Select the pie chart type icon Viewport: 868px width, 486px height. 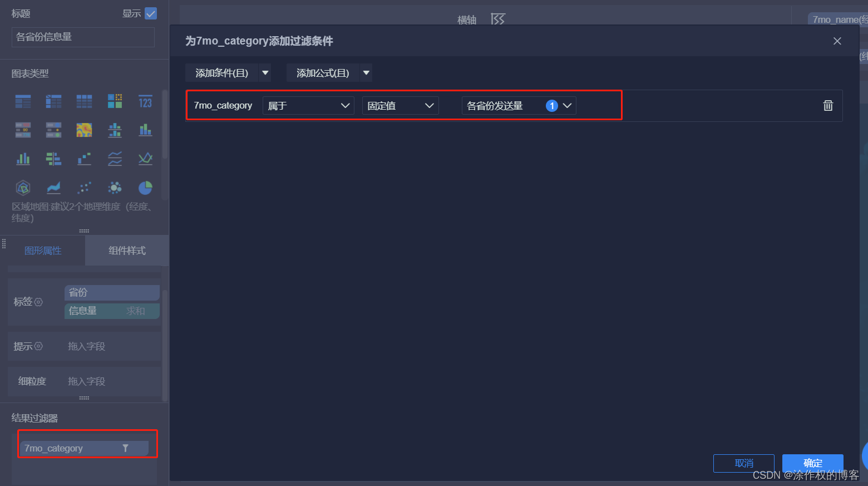[145, 188]
